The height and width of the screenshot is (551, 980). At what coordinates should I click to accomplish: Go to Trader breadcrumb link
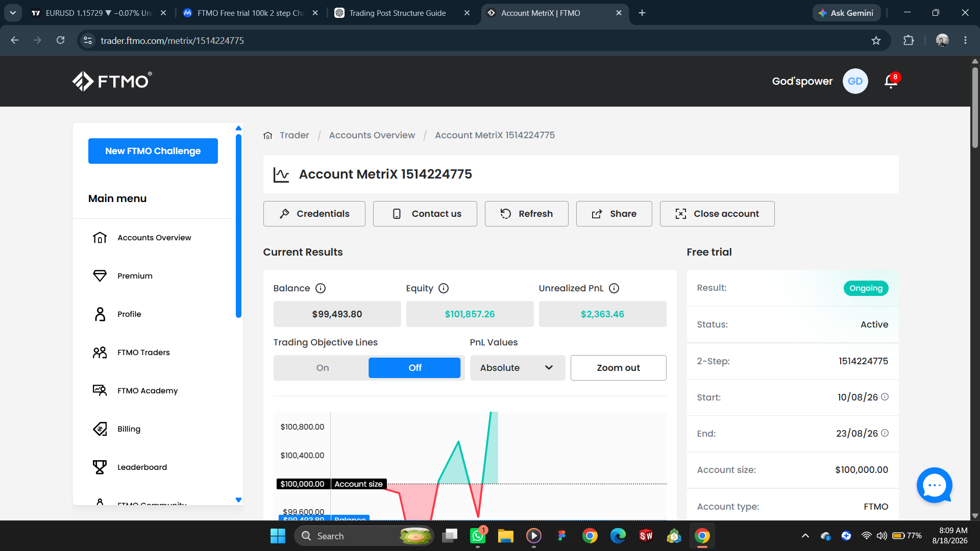coord(295,135)
